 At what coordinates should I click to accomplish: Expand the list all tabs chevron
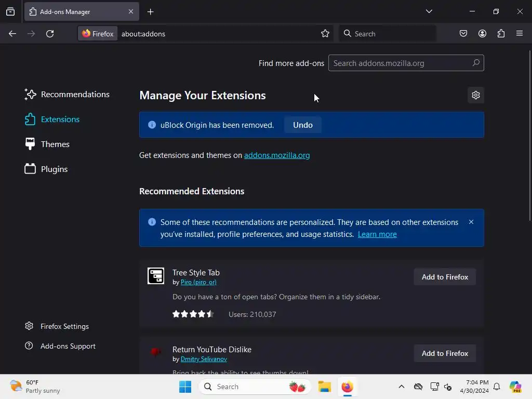(x=429, y=11)
